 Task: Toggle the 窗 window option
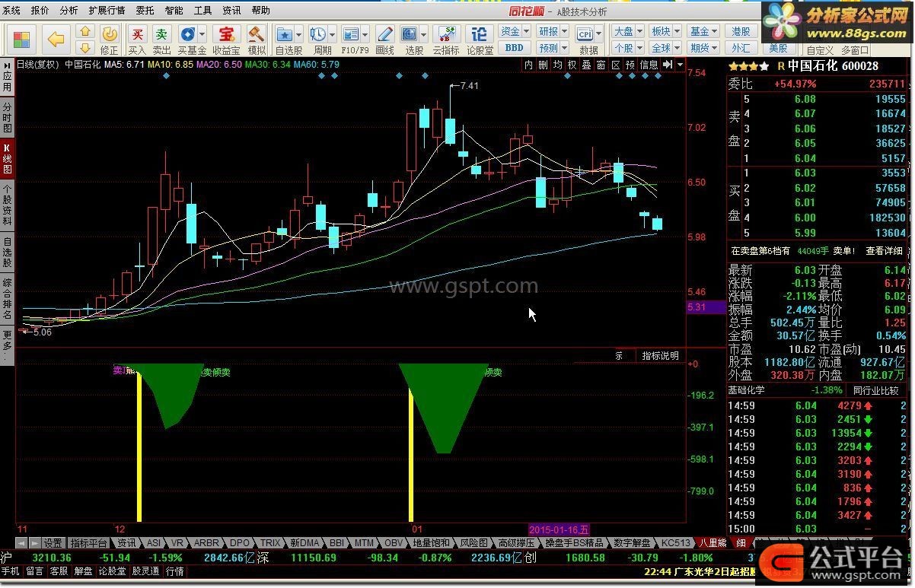coord(601,65)
